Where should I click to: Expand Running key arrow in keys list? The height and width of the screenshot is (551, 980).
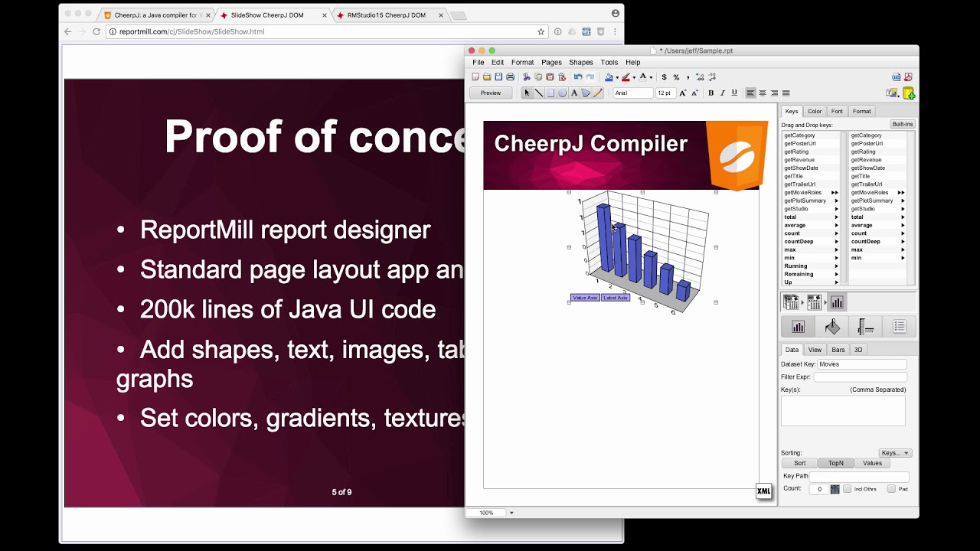[836, 266]
